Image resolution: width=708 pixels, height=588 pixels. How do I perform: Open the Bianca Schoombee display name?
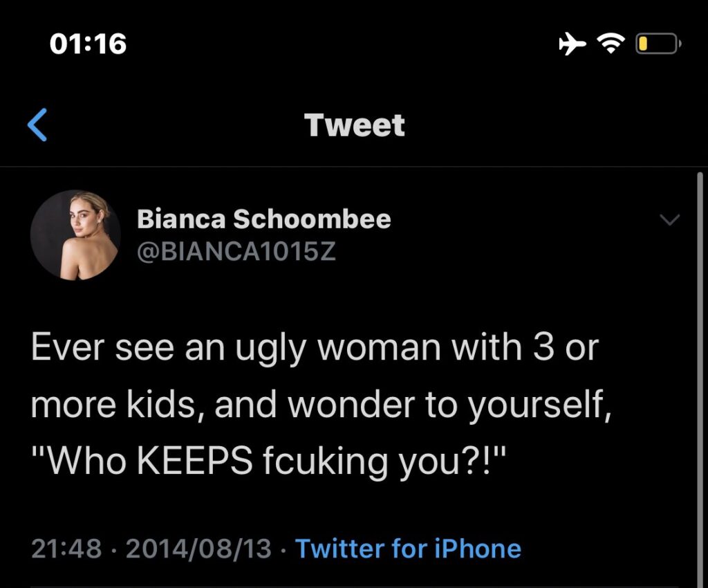(263, 220)
